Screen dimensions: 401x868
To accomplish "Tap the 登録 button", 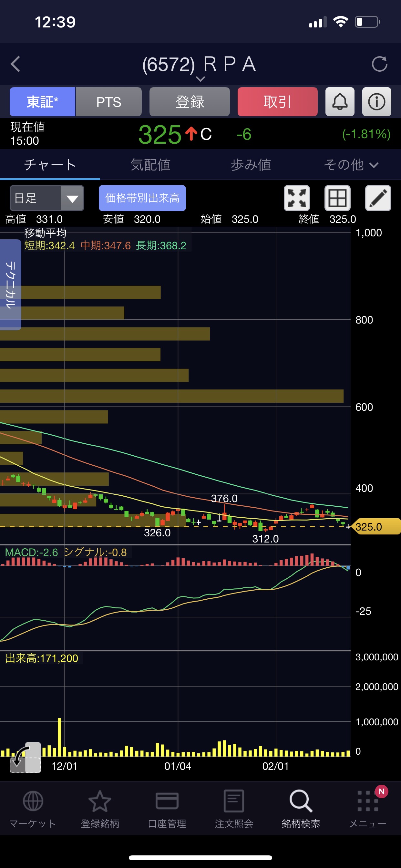I will 190,102.
